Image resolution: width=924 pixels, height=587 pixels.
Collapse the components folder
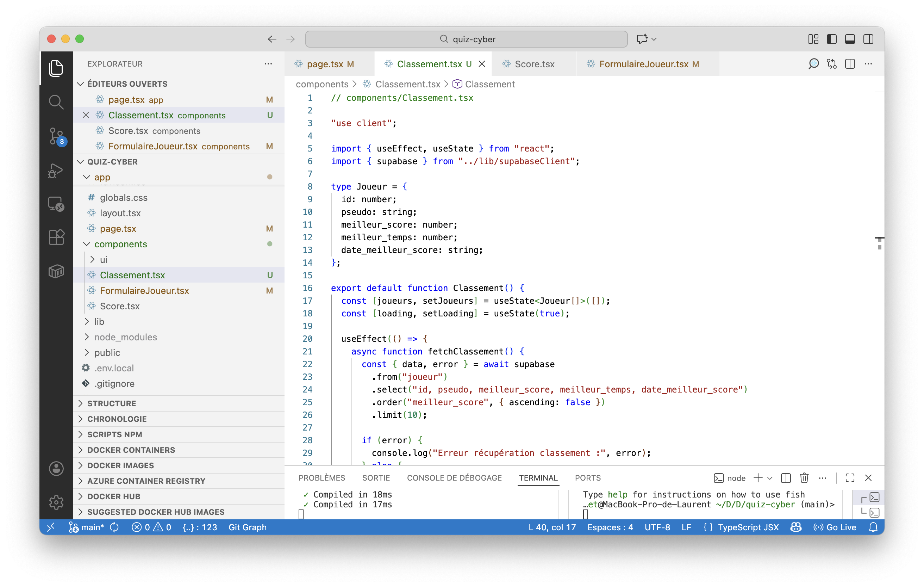[120, 244]
